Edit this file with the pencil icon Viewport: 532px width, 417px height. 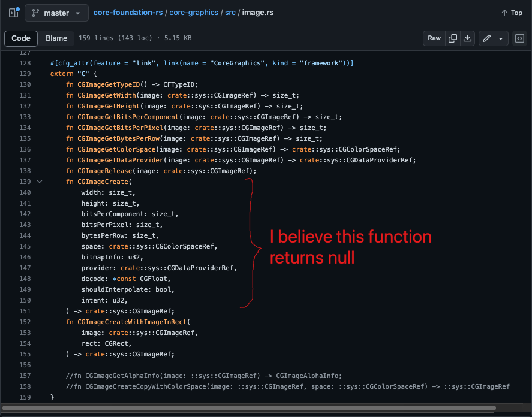[x=486, y=38]
